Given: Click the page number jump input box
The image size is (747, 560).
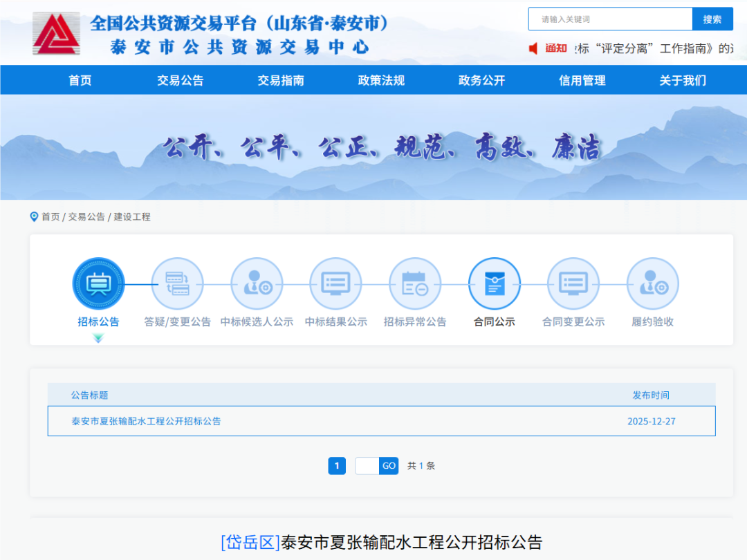Looking at the screenshot, I should [x=367, y=466].
